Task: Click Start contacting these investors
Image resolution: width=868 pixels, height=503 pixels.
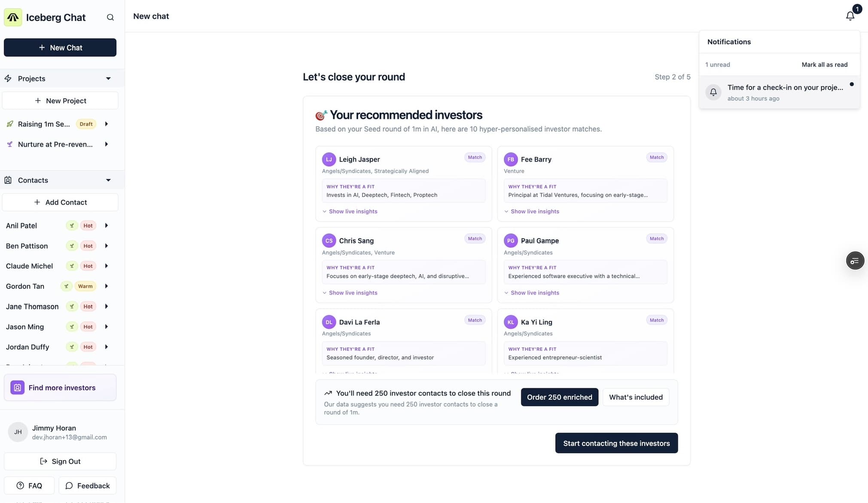Action: (x=616, y=443)
